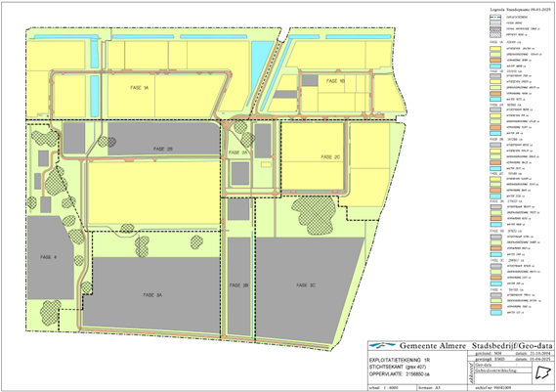The width and height of the screenshot is (556, 392).
Task: Click the Legenda Standopname legend heading
Action: [521, 10]
